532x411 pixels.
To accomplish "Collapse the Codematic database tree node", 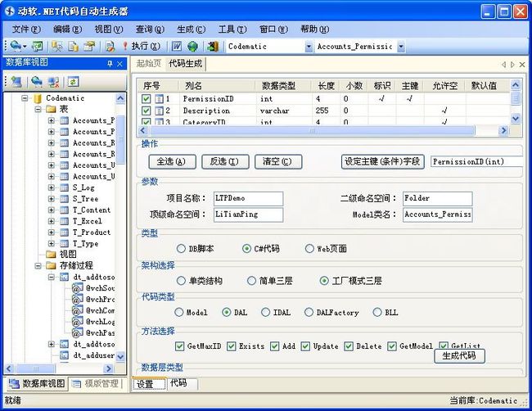I will click(25, 98).
